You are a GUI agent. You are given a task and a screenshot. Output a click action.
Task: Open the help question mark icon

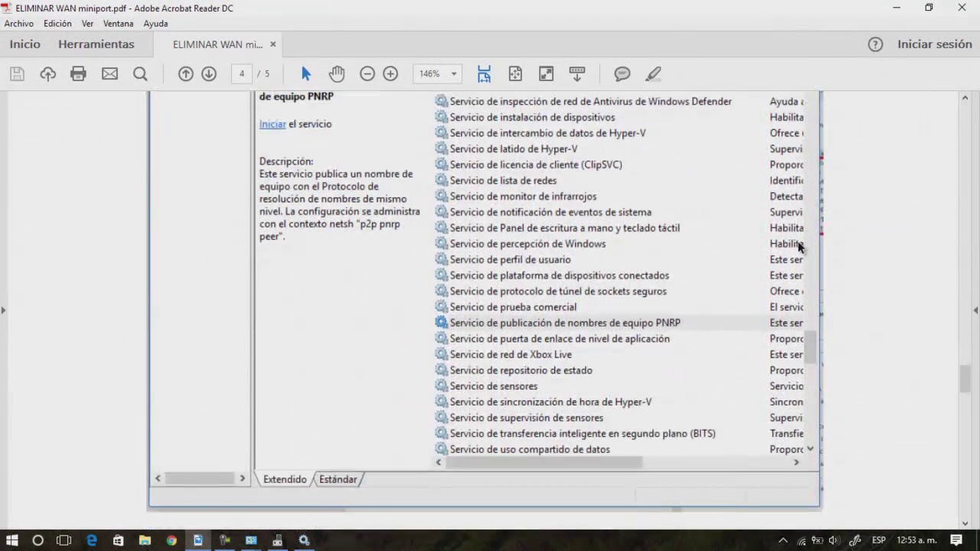[x=875, y=44]
